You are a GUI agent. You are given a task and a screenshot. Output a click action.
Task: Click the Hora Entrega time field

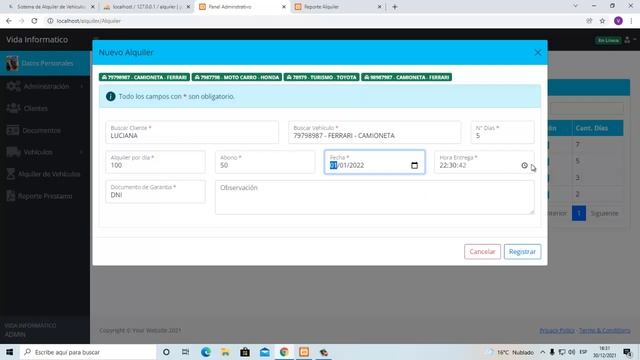tap(484, 162)
